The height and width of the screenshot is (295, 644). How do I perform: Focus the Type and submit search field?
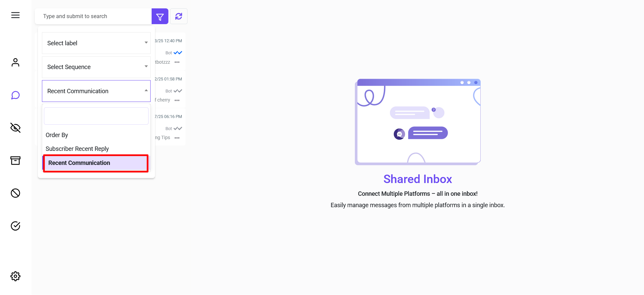93,16
